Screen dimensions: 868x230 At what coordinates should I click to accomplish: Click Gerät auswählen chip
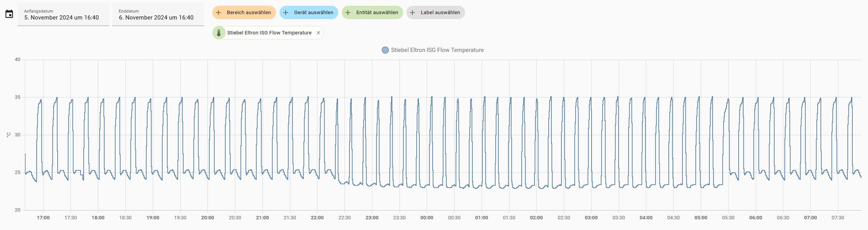(x=309, y=13)
